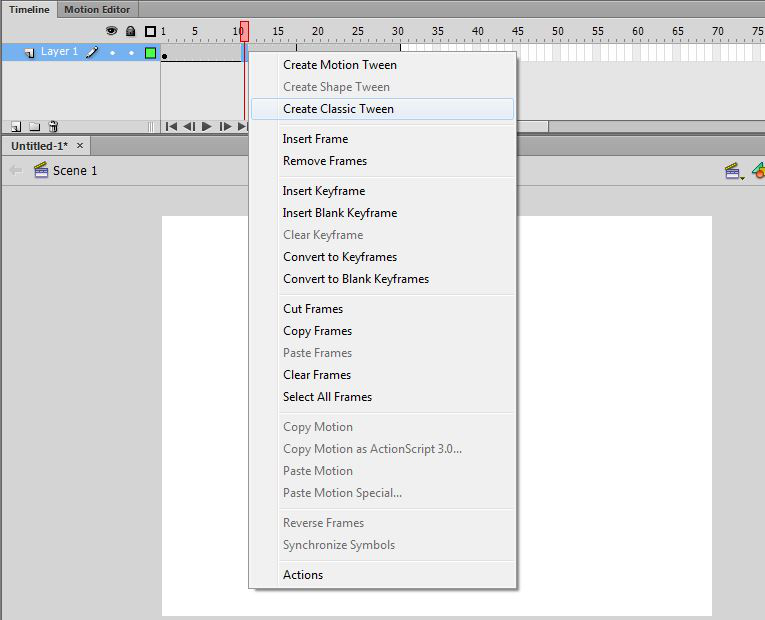Step forward one frame

225,127
